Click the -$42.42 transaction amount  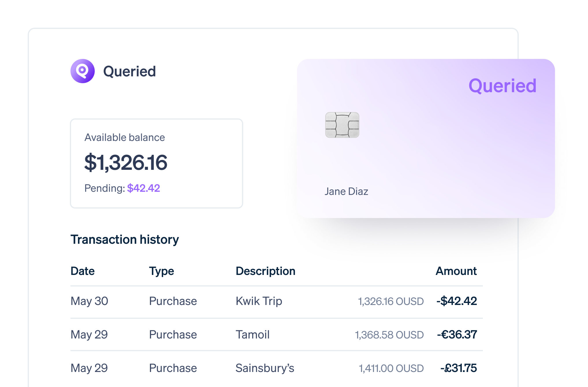click(457, 301)
